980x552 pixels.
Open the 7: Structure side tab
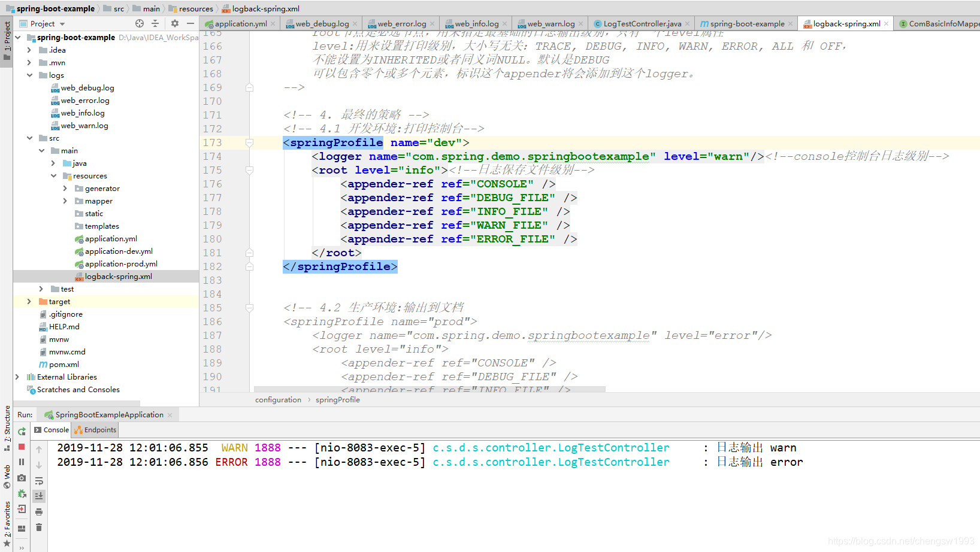(x=7, y=428)
